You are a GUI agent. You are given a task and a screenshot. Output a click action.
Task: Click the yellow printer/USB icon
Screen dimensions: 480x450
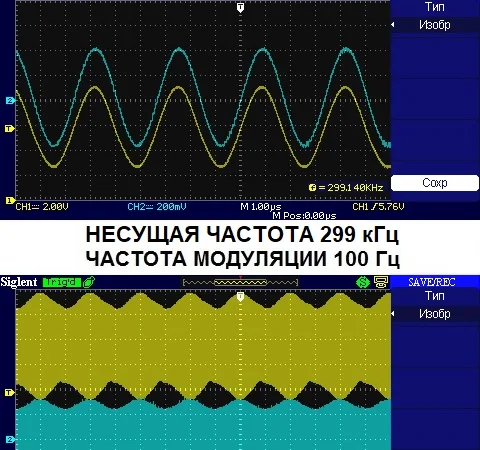380,282
